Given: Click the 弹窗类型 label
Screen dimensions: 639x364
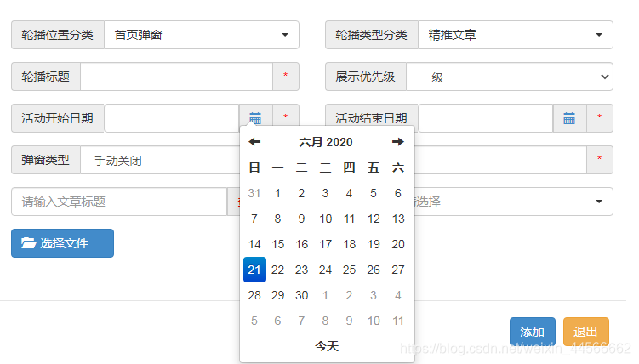Looking at the screenshot, I should [45, 160].
